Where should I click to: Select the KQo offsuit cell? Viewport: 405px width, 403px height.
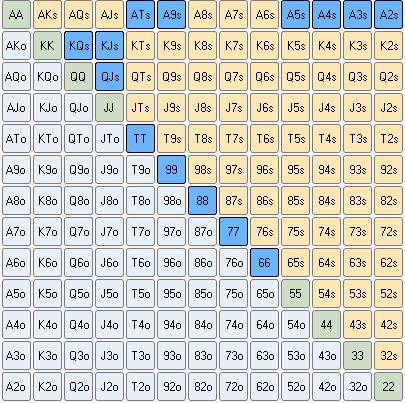[47, 76]
